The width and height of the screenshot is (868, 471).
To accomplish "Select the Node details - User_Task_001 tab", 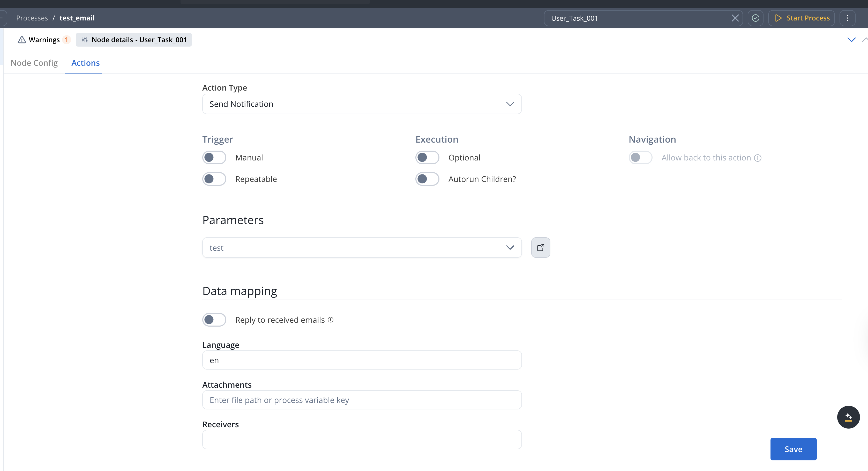I will coord(134,40).
